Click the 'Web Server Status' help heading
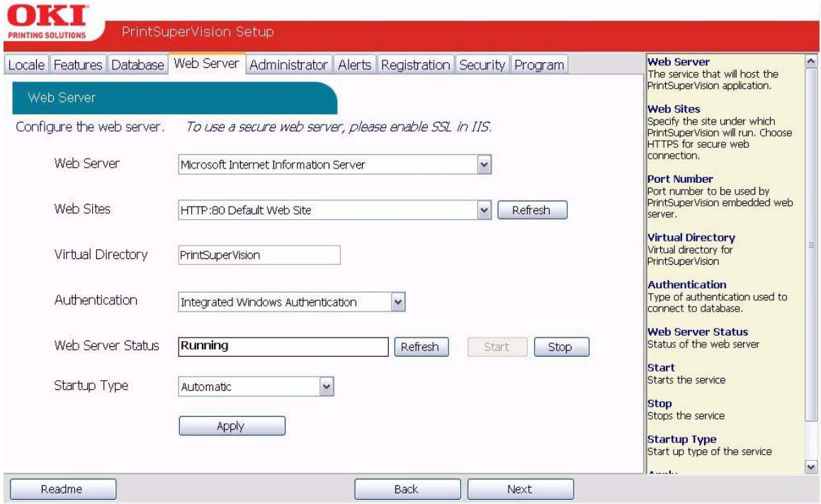This screenshot has height=504, width=821. tap(698, 332)
